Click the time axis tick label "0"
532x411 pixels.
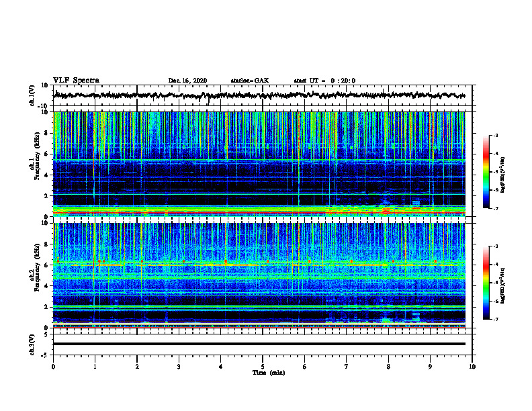[x=53, y=367]
